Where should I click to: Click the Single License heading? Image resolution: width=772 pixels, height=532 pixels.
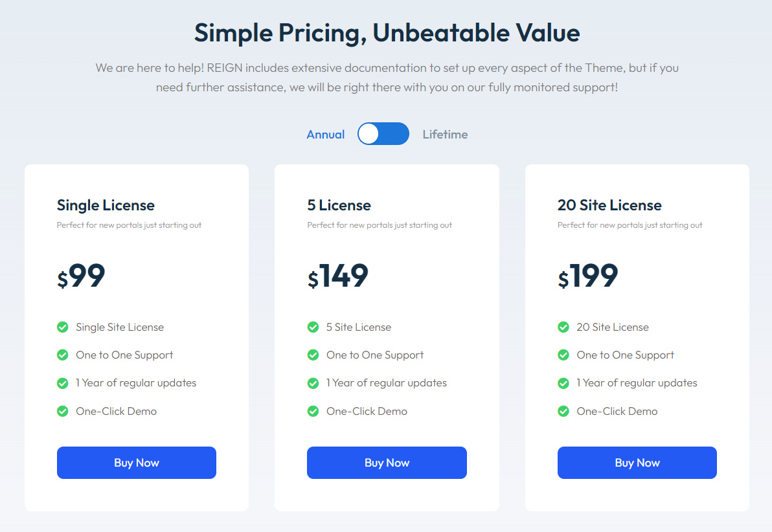click(106, 205)
